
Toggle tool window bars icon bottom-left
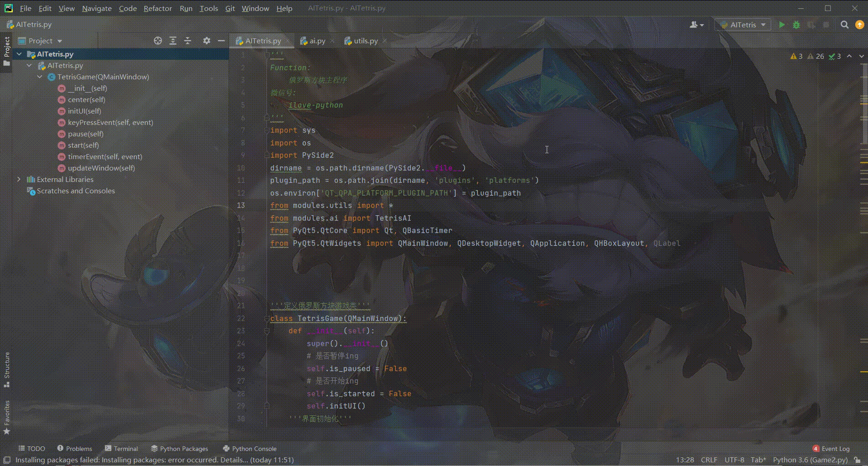(x=7, y=460)
